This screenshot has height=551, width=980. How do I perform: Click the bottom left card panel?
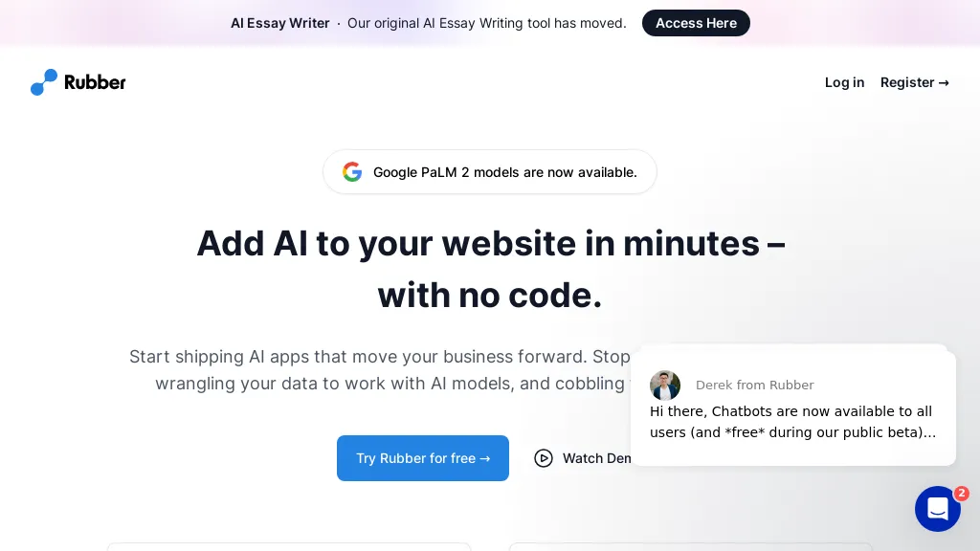289,546
